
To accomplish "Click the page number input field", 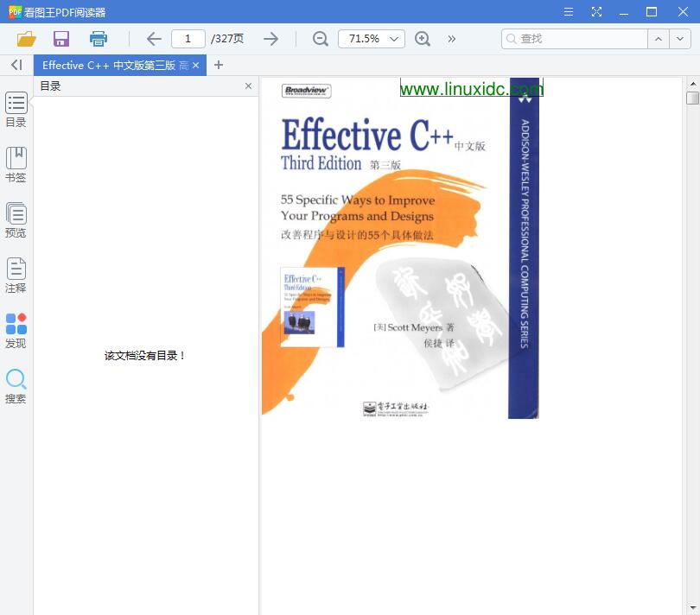I will [188, 39].
